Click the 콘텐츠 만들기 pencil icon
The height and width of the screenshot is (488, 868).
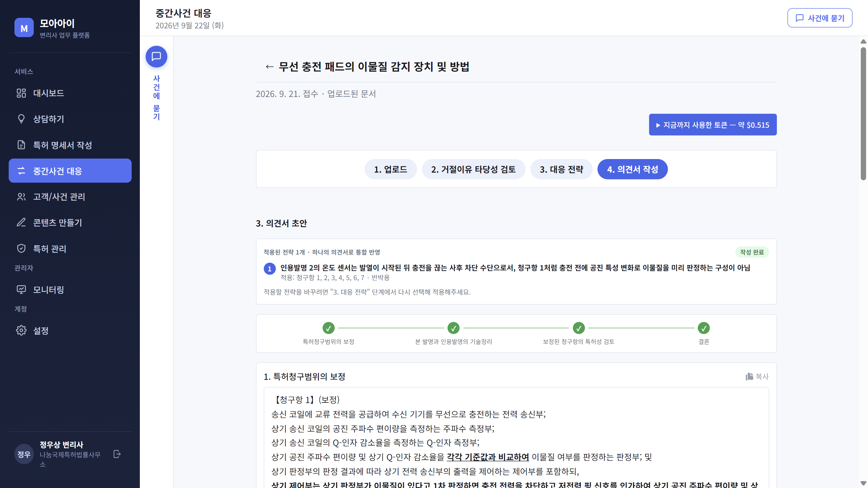[21, 223]
